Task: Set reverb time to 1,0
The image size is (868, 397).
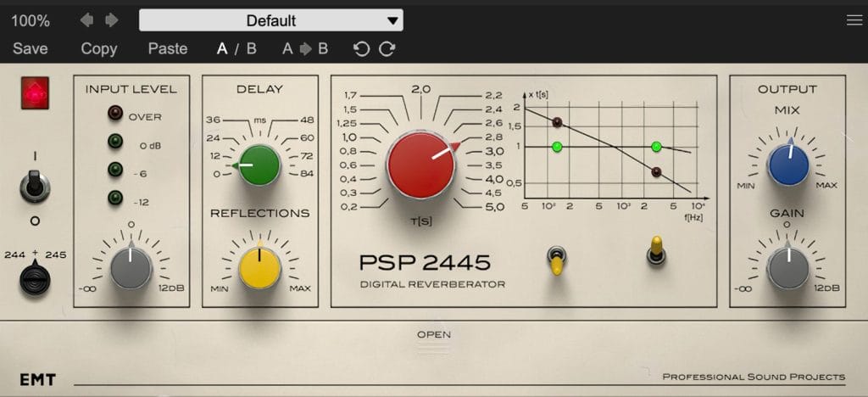Action: (x=349, y=137)
